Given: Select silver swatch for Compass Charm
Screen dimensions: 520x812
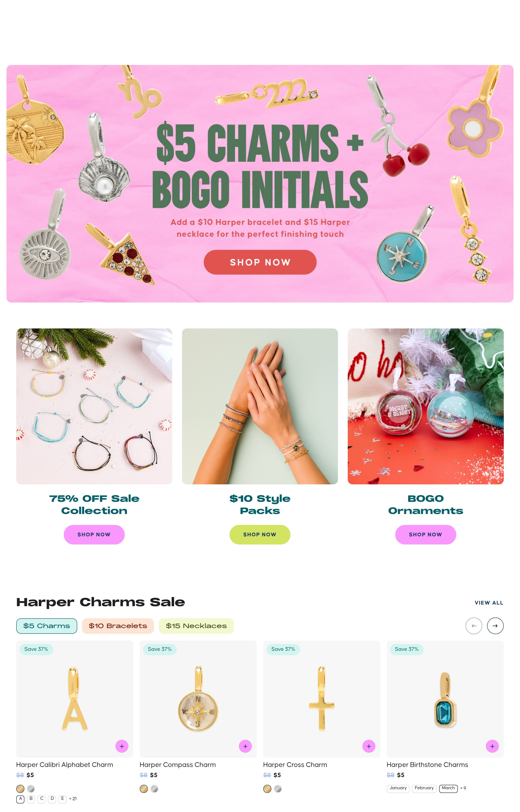Looking at the screenshot, I should (x=154, y=789).
